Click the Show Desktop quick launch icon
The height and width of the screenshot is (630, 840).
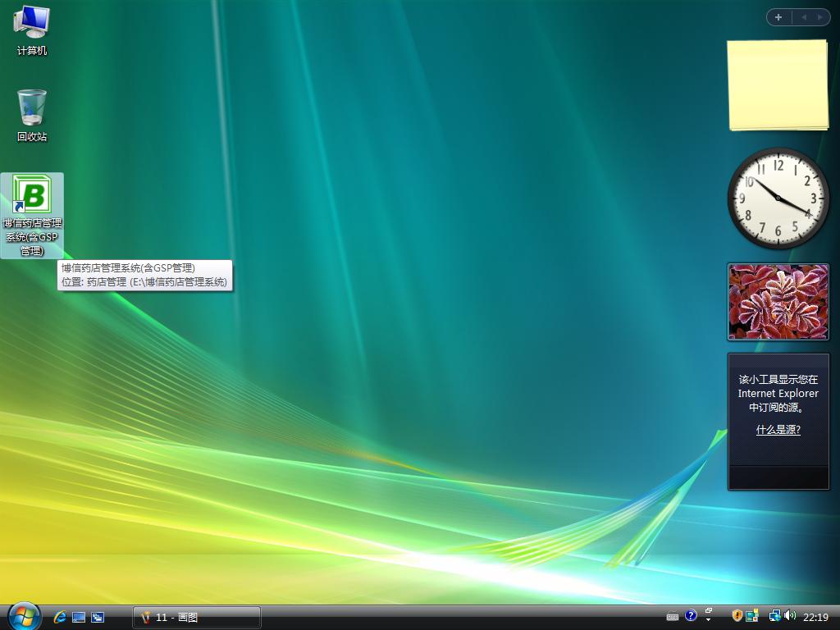(x=79, y=617)
